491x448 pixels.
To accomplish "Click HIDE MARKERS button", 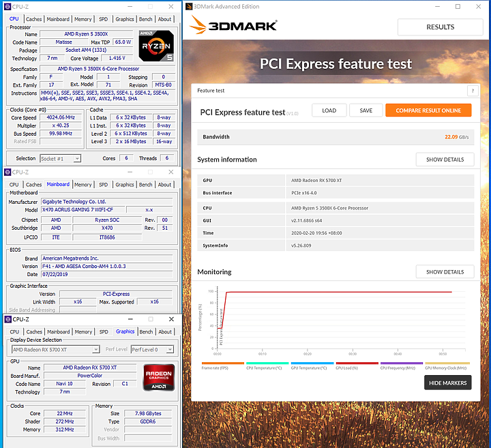I will (448, 383).
